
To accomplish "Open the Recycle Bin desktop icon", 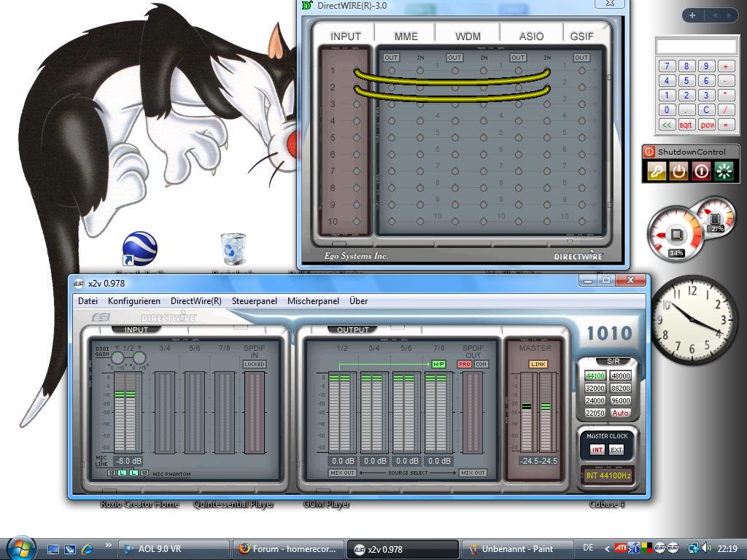I will point(233,249).
